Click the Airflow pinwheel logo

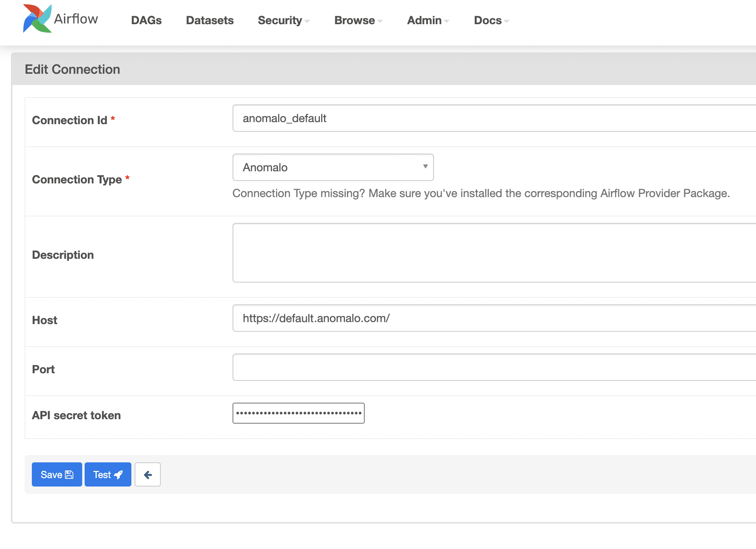pyautogui.click(x=37, y=19)
